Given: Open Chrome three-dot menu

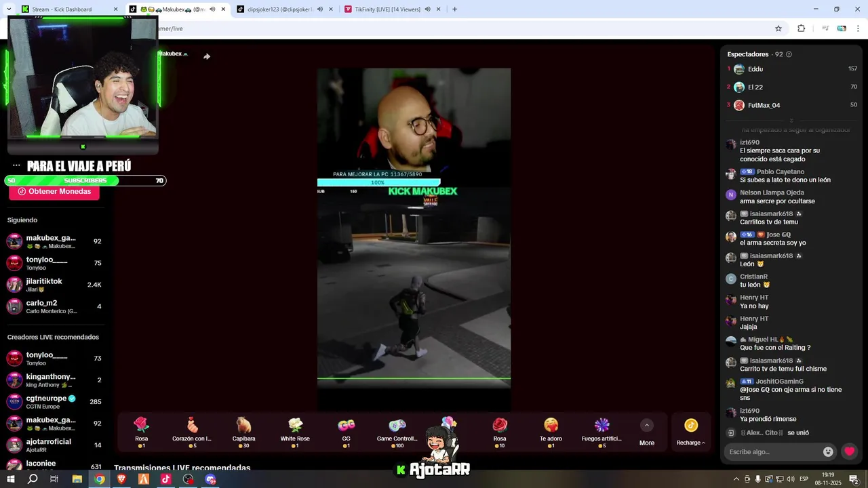Looking at the screenshot, I should coord(857,28).
